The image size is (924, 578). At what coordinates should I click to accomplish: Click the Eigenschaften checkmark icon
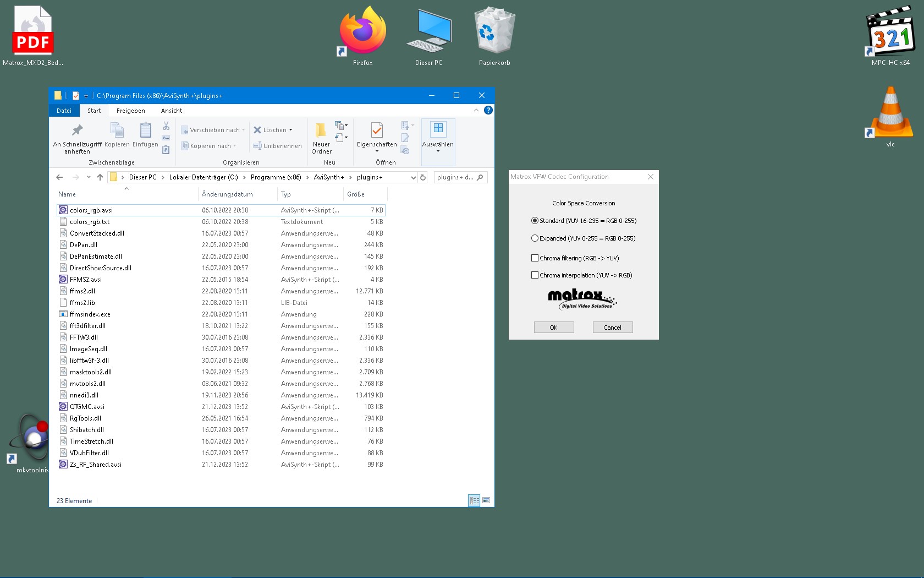(377, 130)
